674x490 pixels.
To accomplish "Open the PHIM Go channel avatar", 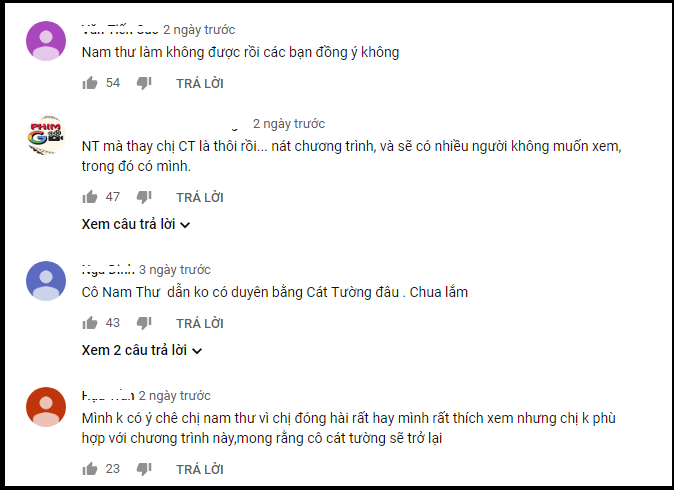I will pos(46,135).
